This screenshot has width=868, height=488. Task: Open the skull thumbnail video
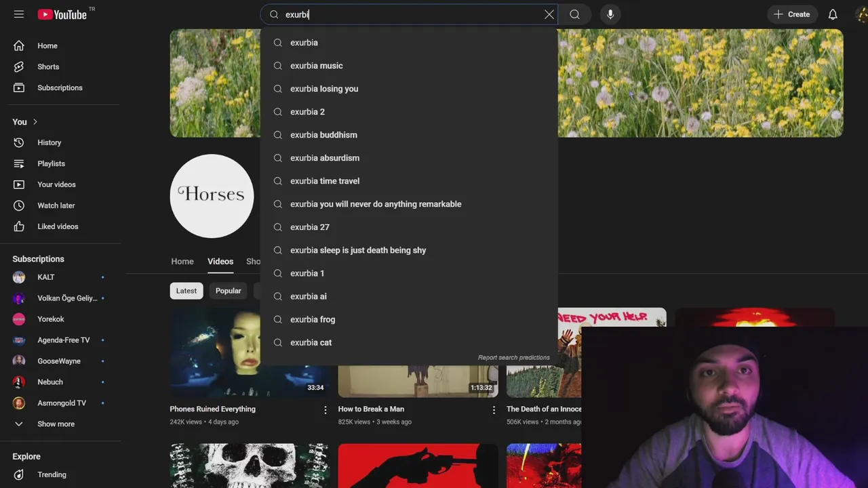(250, 466)
